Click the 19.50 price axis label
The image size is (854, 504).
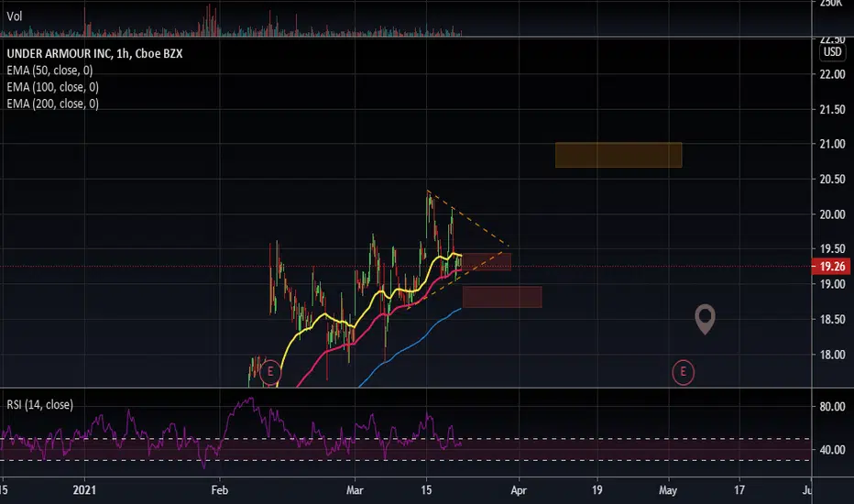(832, 249)
